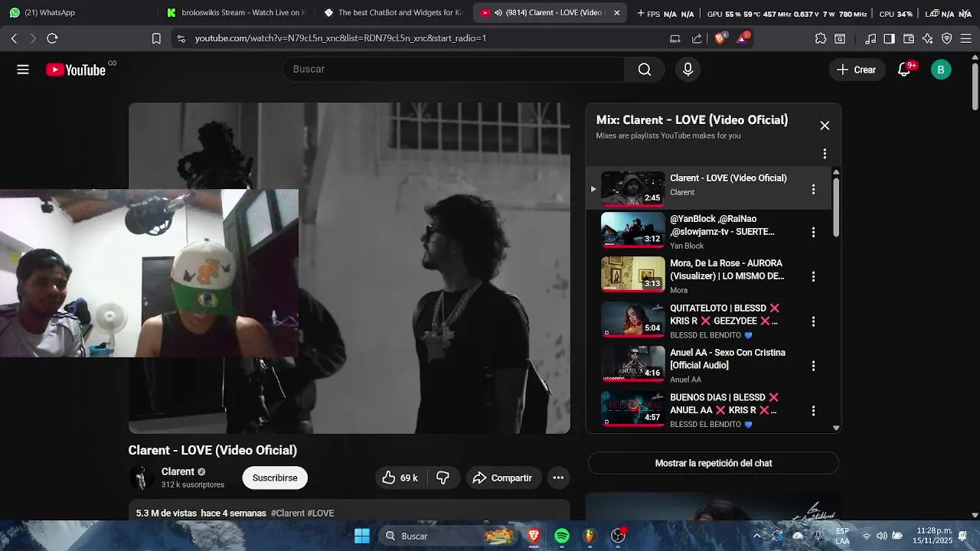This screenshot has width=980, height=551.
Task: Open the Brave VPN shield icon
Action: [x=947, y=38]
